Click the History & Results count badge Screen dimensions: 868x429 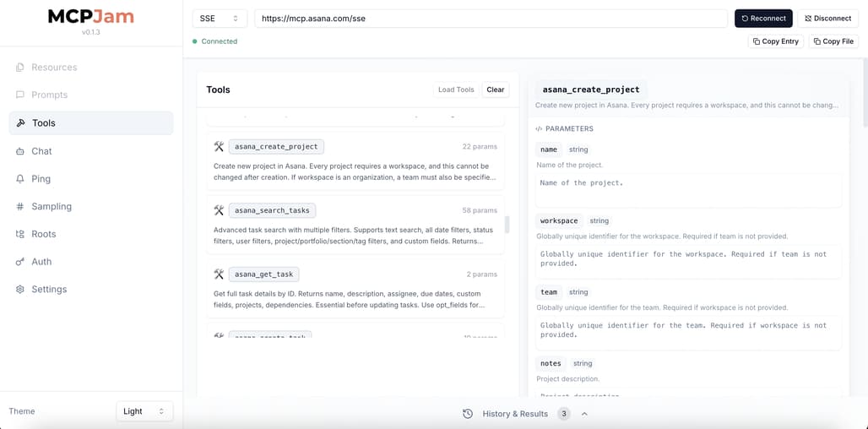tap(564, 414)
